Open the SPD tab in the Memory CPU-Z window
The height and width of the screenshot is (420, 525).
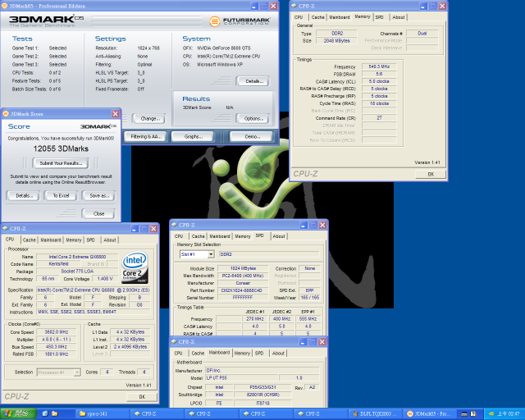tap(379, 17)
